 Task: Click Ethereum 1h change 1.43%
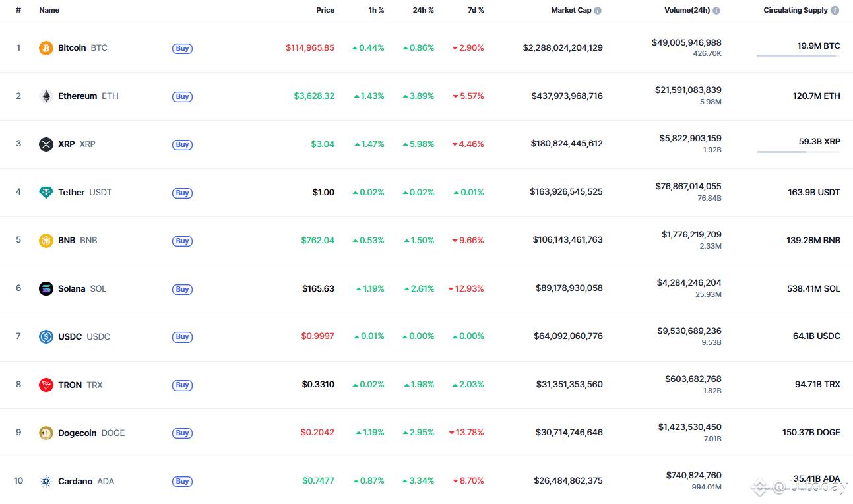[x=369, y=96]
